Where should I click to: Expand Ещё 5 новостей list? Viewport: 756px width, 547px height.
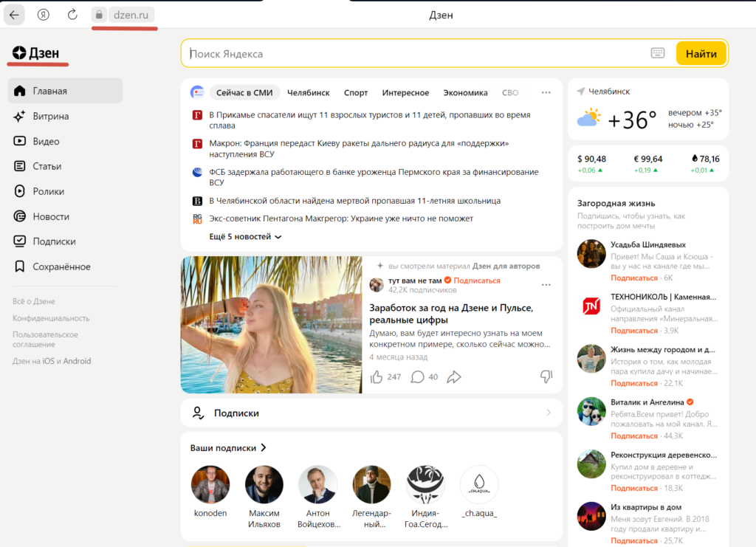click(x=245, y=237)
